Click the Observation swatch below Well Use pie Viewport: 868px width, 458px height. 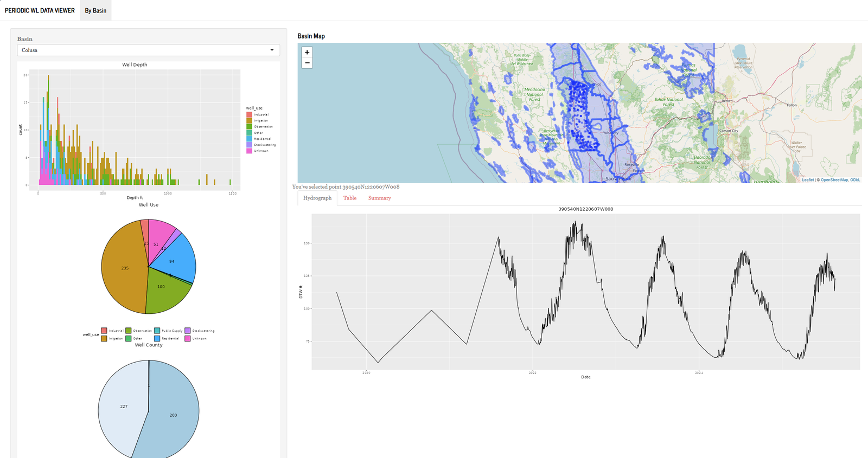(129, 331)
